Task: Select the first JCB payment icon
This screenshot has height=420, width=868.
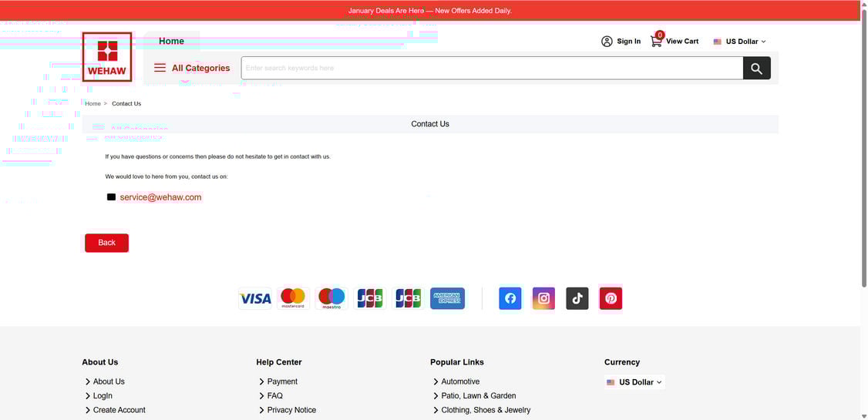Action: 370,299
